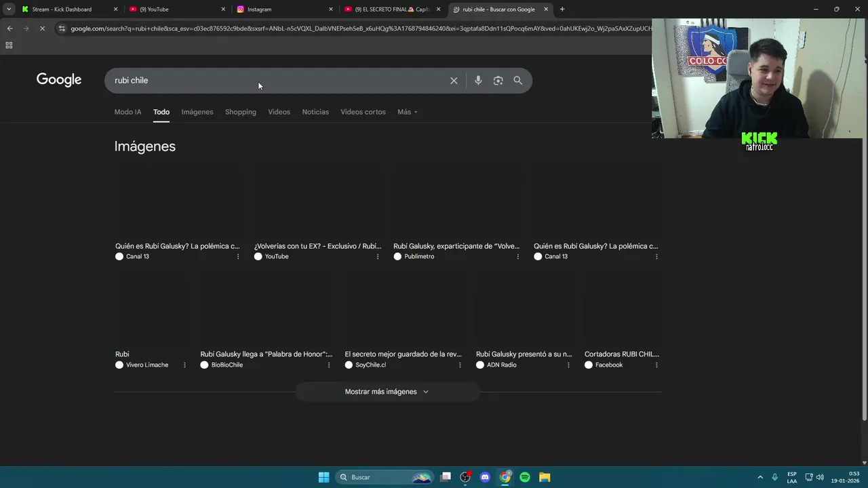This screenshot has height=488, width=868.
Task: Expand Mostrar más imágenes
Action: point(387,392)
